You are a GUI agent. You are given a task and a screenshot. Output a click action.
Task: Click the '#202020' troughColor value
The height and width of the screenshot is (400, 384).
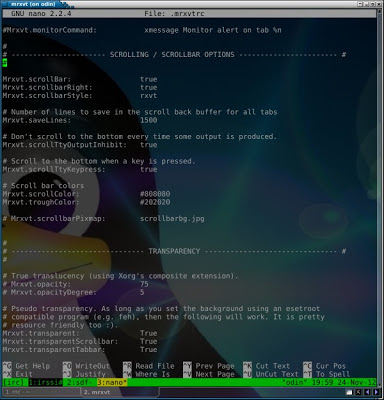[x=155, y=202]
